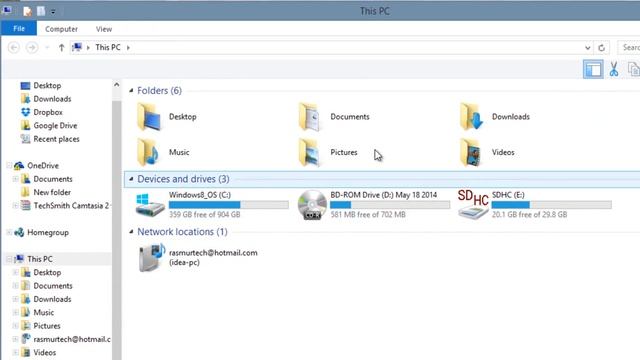Click the Forward navigation arrow
Image resolution: width=640 pixels, height=360 pixels.
[x=32, y=48]
